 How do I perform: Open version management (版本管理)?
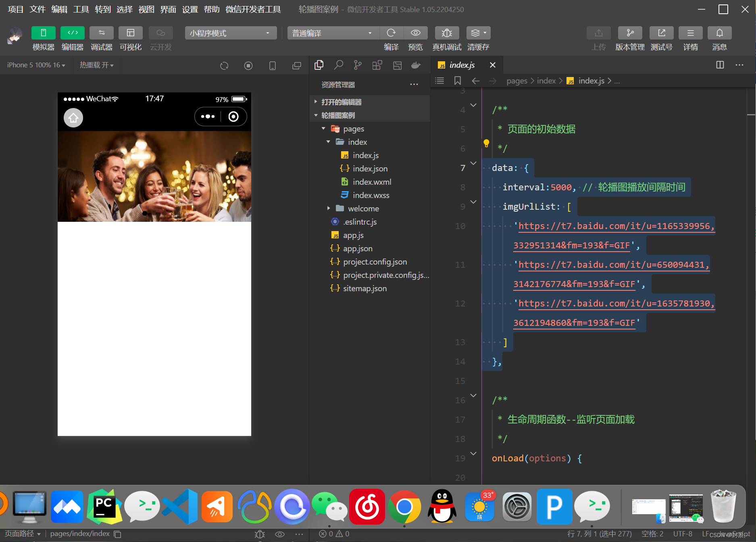click(630, 33)
